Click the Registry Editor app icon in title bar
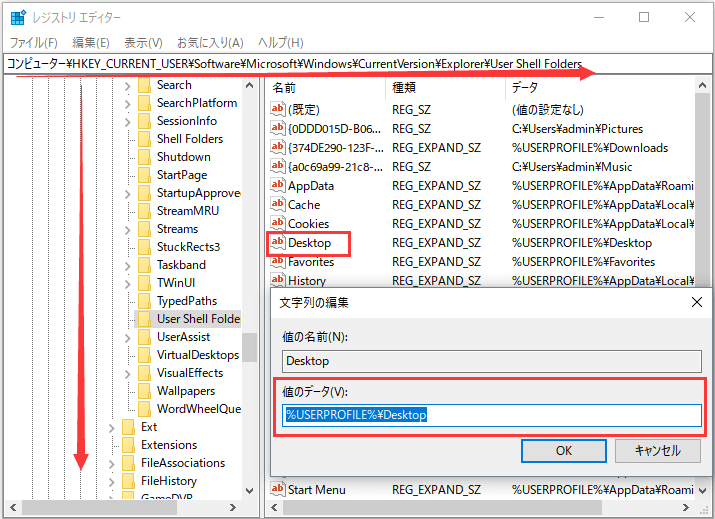The width and height of the screenshot is (715, 519). coord(18,17)
